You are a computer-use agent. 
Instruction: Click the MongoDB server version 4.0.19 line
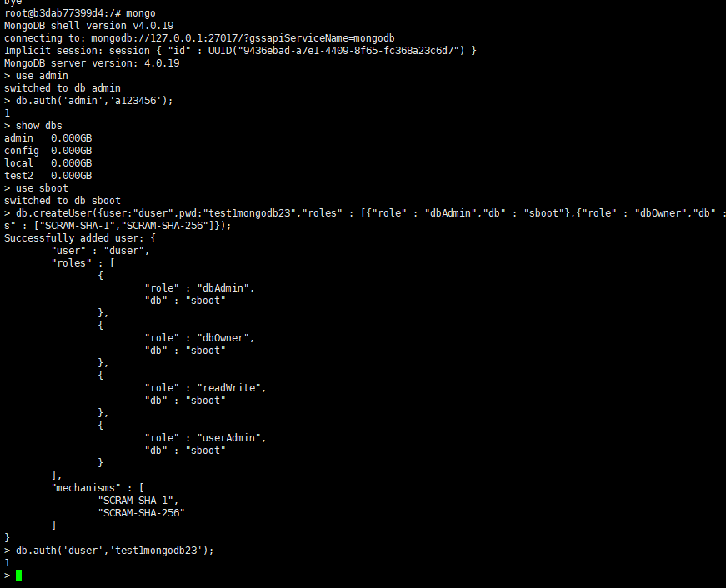pyautogui.click(x=89, y=63)
